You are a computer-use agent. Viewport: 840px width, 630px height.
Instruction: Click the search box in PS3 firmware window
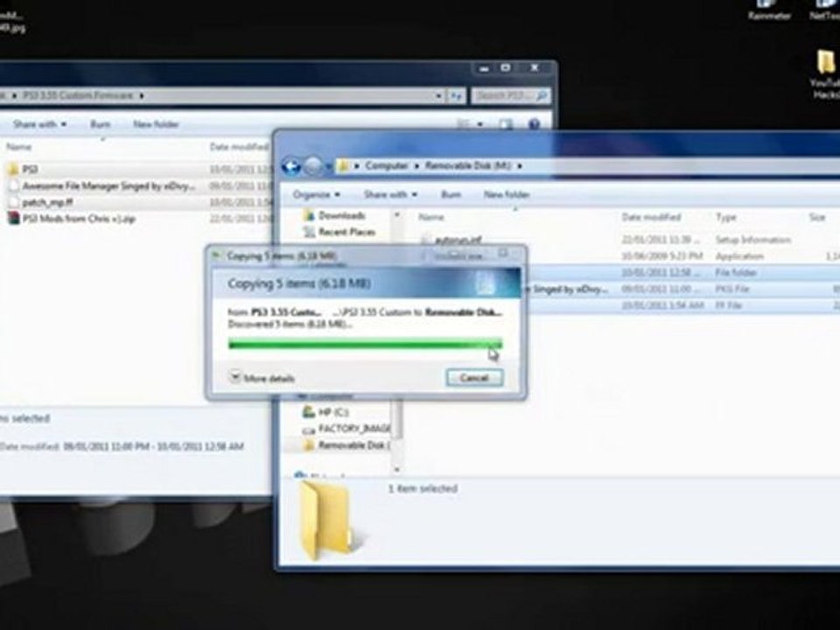[x=510, y=95]
